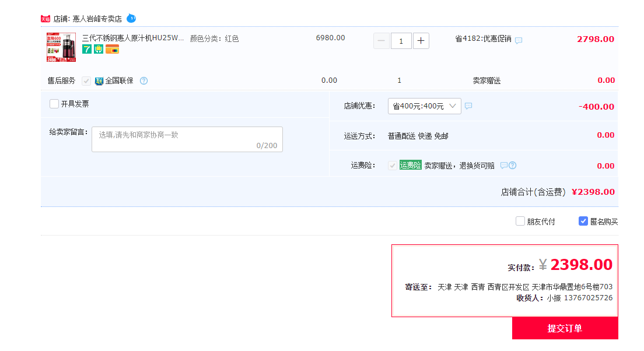Open the juicer product thumbnail
644x351 pixels.
61,47
